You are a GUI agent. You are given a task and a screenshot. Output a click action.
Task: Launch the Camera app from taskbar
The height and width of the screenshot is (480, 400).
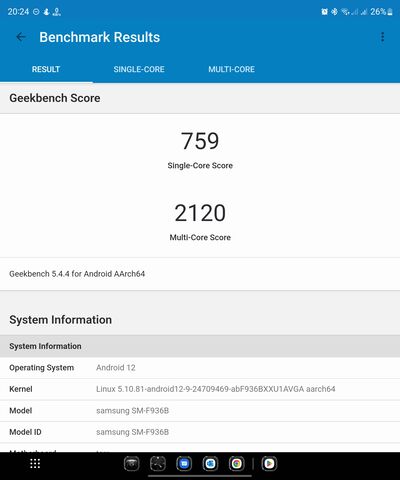coord(132,464)
